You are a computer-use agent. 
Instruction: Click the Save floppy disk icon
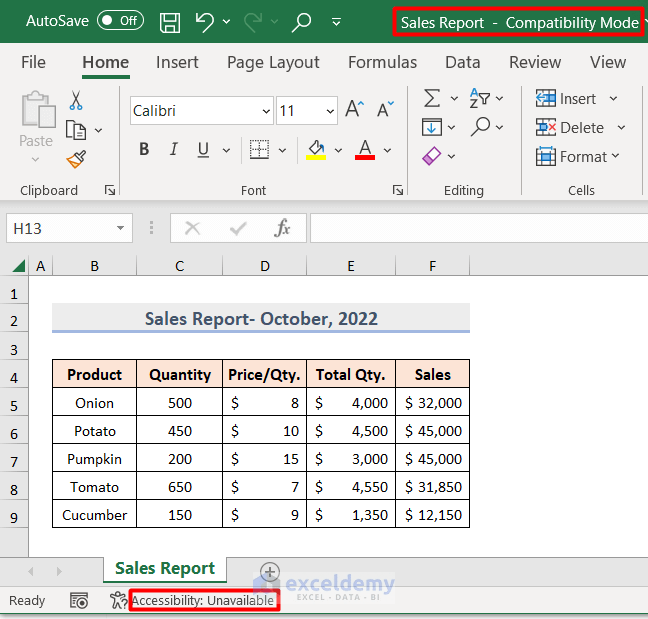[170, 22]
